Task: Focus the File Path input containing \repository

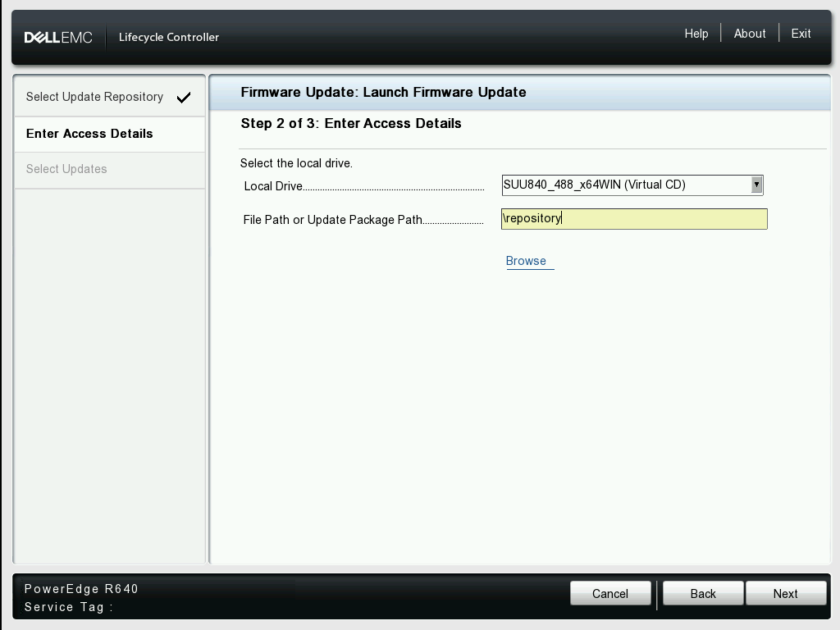Action: 634,219
